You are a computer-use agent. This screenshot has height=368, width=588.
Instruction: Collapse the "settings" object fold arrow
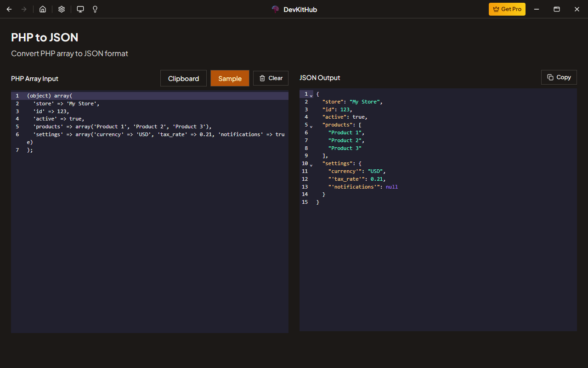click(x=311, y=165)
